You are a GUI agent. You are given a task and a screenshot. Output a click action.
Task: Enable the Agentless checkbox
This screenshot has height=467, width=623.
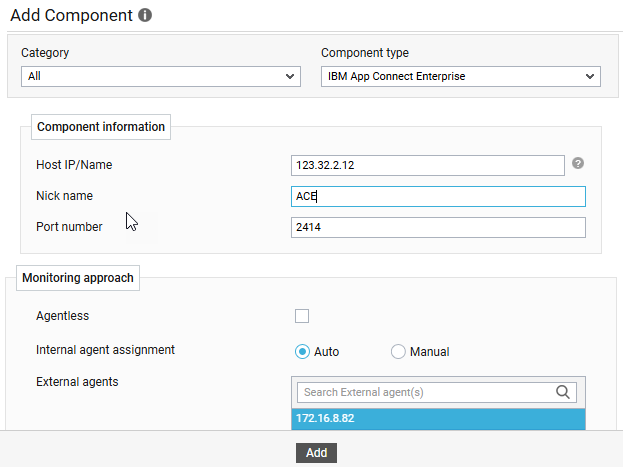click(x=302, y=316)
